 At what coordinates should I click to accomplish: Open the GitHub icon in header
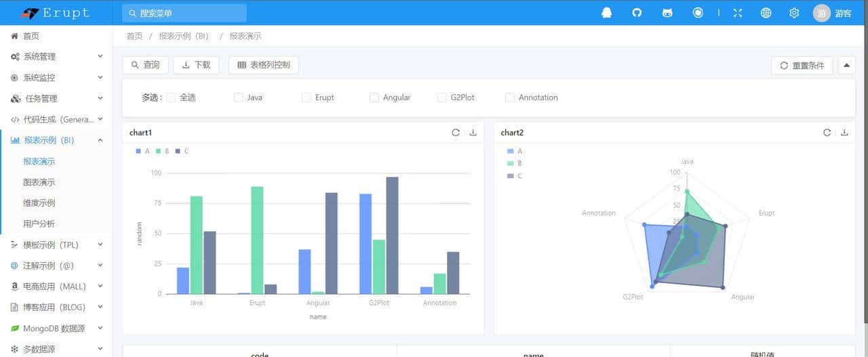point(637,13)
